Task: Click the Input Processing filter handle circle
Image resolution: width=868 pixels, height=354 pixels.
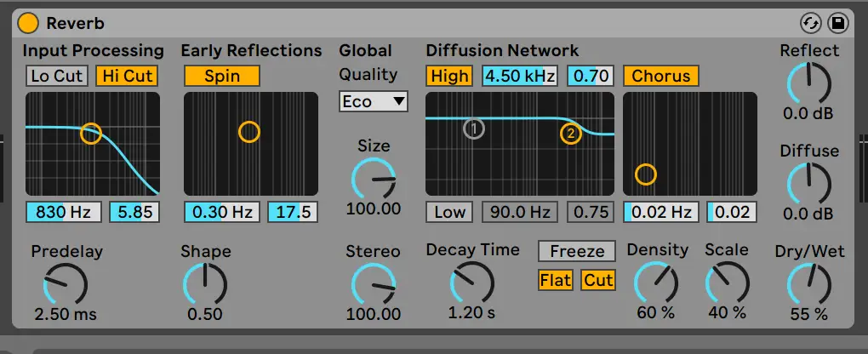Action: tap(90, 133)
